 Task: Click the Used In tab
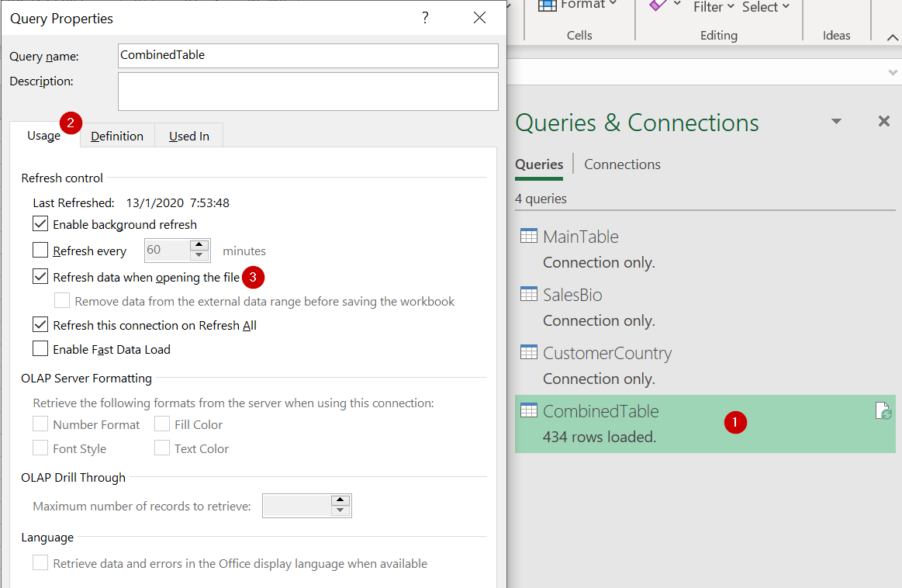(x=188, y=135)
